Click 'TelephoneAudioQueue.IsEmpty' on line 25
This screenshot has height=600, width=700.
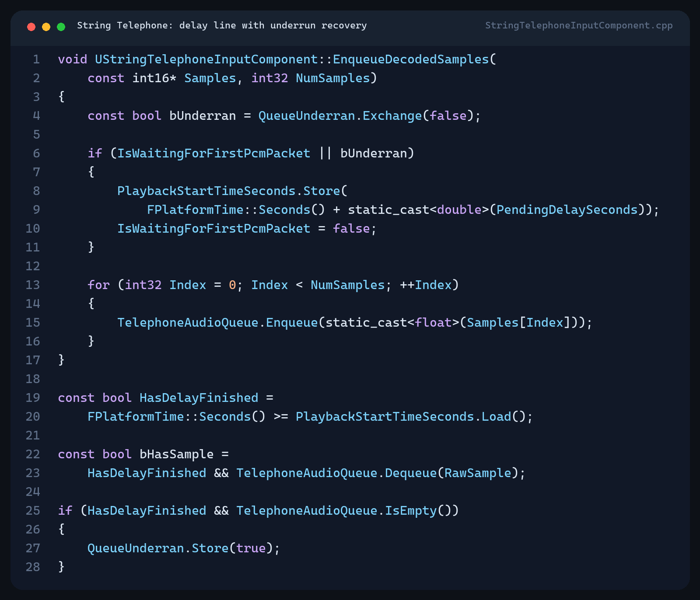(x=336, y=510)
